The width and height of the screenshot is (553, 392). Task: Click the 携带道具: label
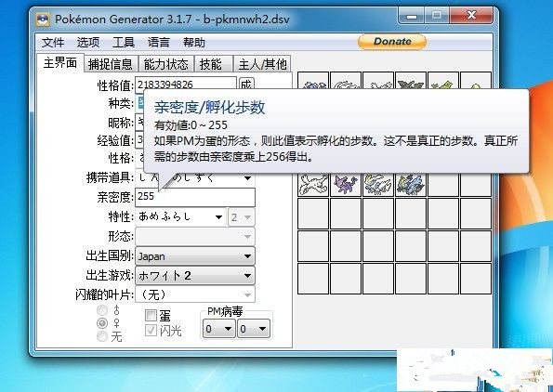[x=111, y=177]
